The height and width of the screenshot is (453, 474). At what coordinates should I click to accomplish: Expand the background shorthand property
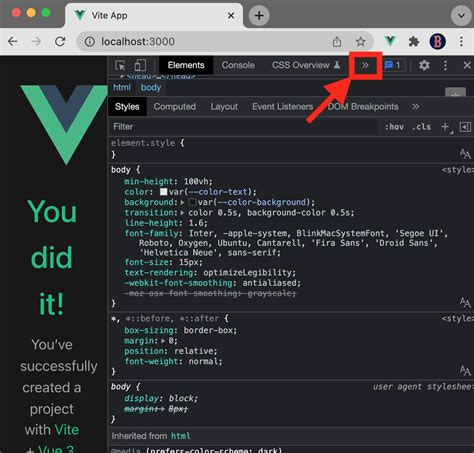click(182, 202)
